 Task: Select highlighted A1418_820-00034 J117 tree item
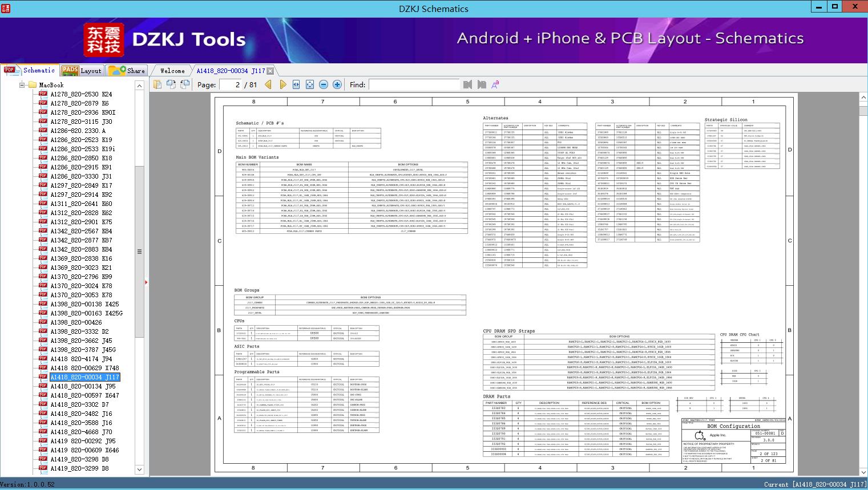[x=84, y=377]
